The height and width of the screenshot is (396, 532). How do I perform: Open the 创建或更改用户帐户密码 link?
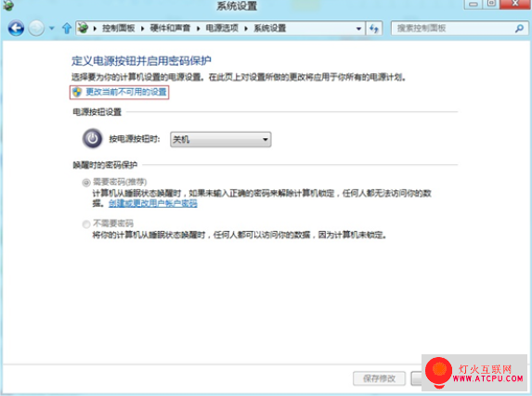pyautogui.click(x=152, y=203)
